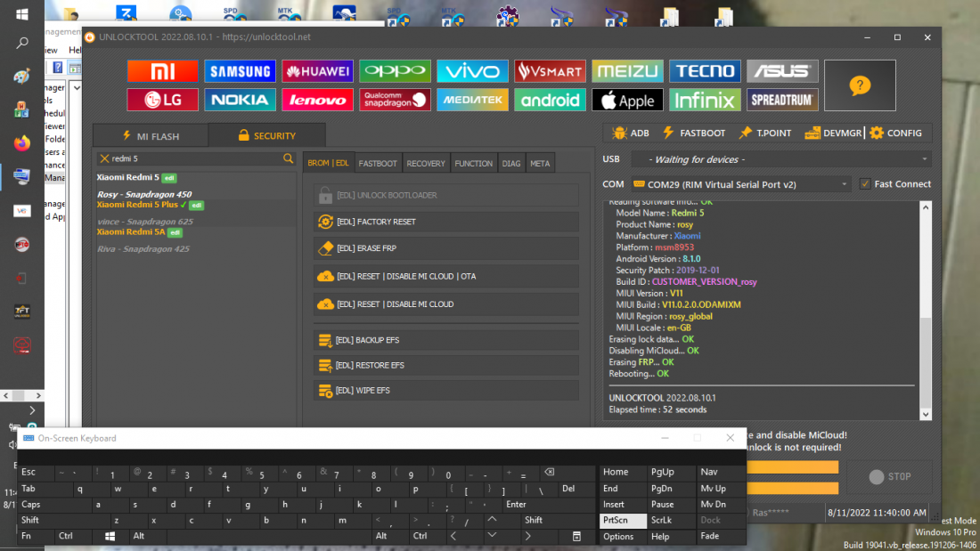Click [EDL] BACKUP EFS button

tap(446, 340)
